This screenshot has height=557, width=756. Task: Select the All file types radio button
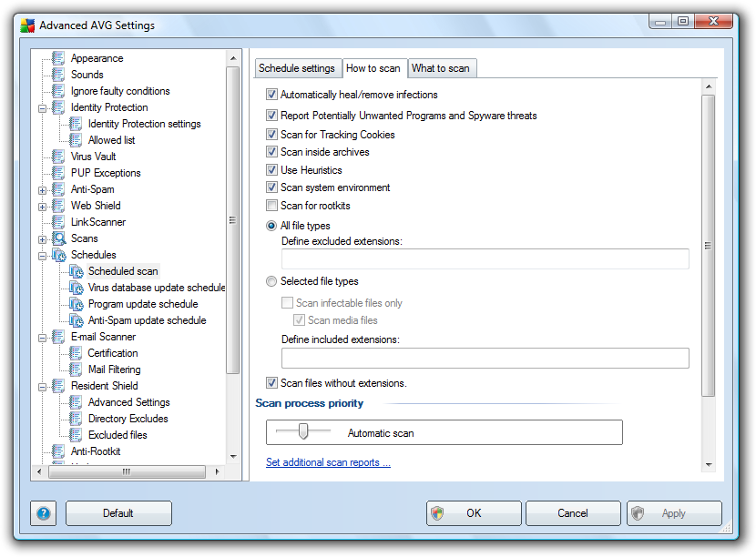point(271,226)
